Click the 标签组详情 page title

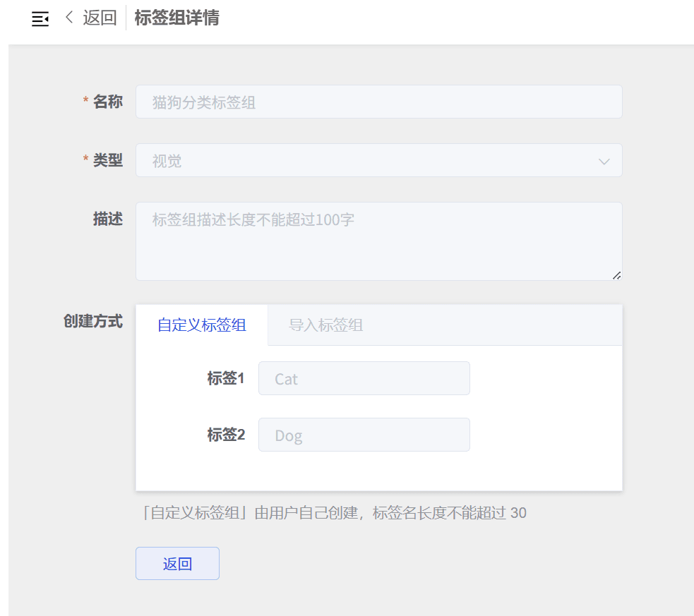177,18
